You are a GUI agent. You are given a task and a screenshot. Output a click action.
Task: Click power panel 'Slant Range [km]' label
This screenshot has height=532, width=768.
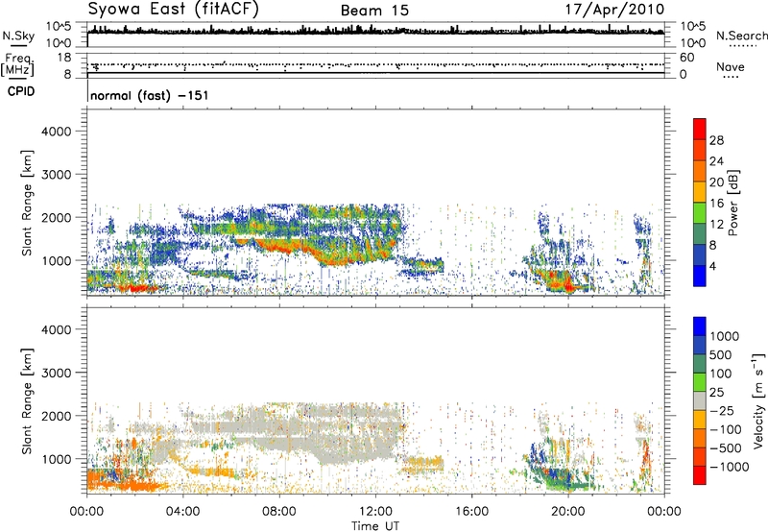point(27,203)
